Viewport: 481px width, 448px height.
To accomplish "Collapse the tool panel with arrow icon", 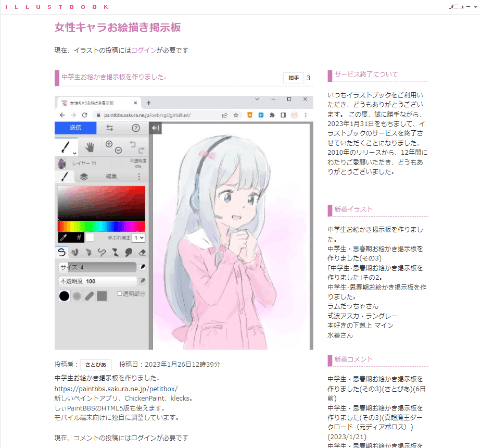I will (156, 128).
